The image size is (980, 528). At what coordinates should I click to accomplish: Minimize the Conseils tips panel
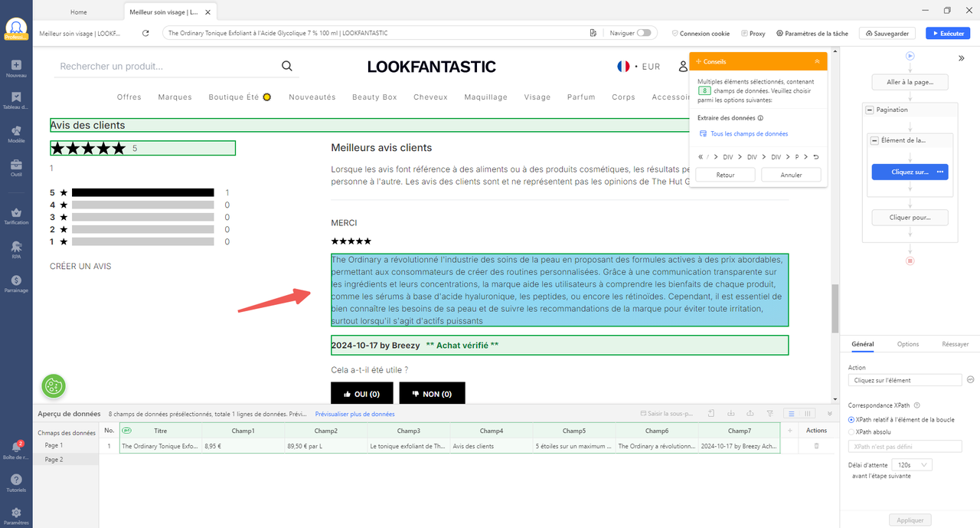[817, 61]
